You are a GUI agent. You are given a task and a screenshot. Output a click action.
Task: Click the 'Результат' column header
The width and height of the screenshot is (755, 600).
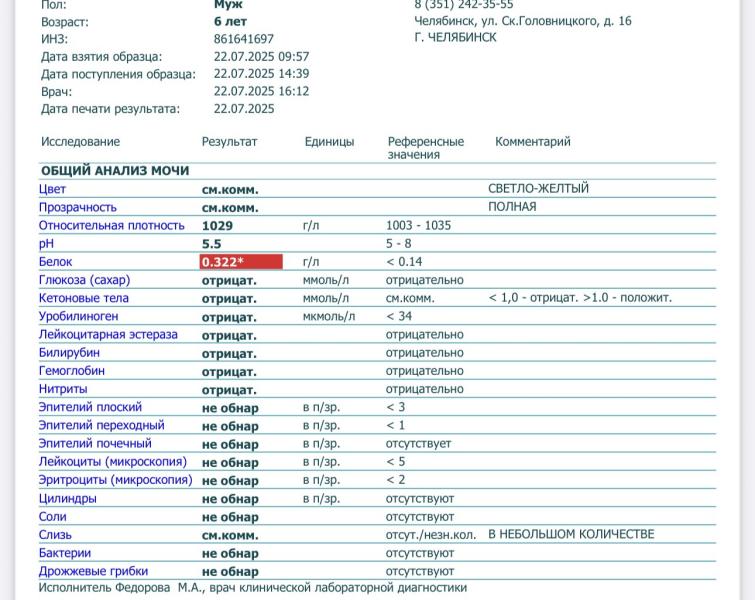[x=229, y=142]
